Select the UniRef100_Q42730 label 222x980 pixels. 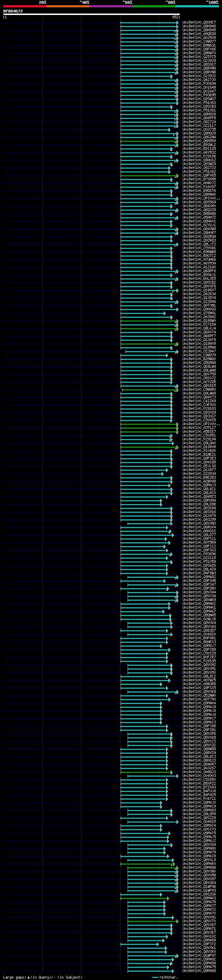(199, 80)
